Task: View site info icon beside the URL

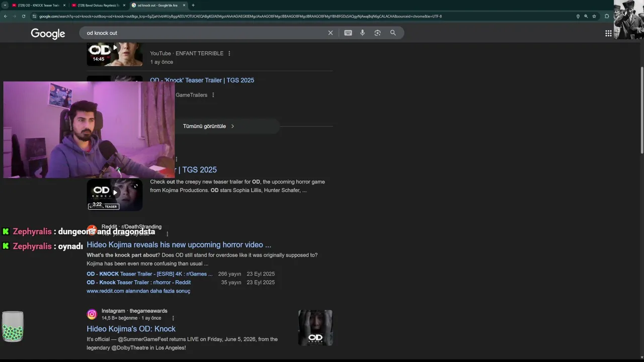Action: (34, 16)
